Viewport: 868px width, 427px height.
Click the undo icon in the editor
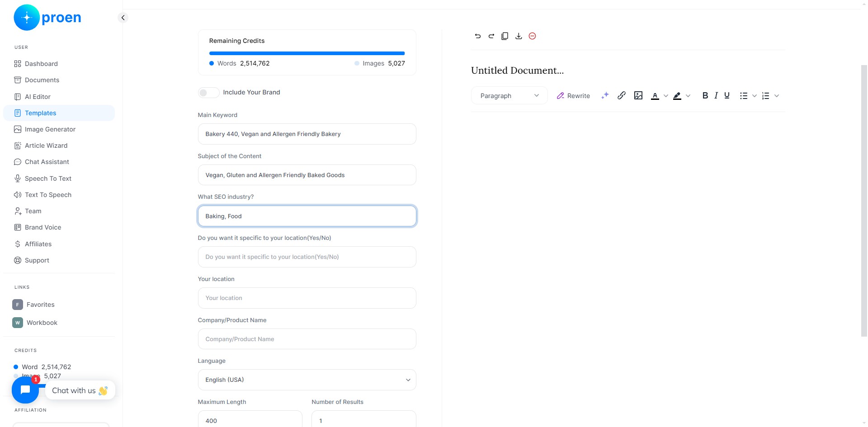(478, 36)
